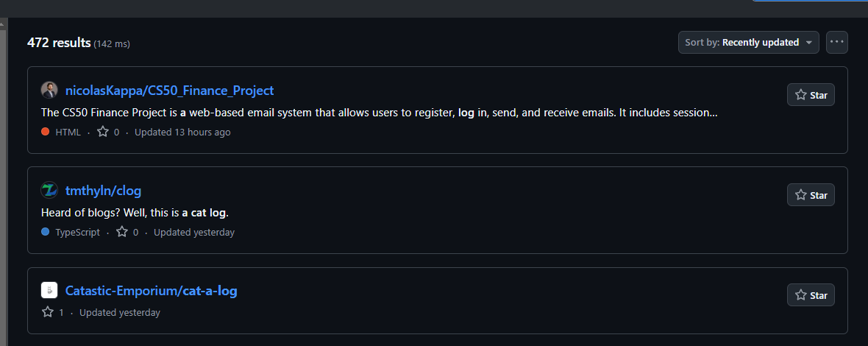Click the "Updated 13 hours ago" timestamp
This screenshot has width=868, height=346.
(x=182, y=133)
